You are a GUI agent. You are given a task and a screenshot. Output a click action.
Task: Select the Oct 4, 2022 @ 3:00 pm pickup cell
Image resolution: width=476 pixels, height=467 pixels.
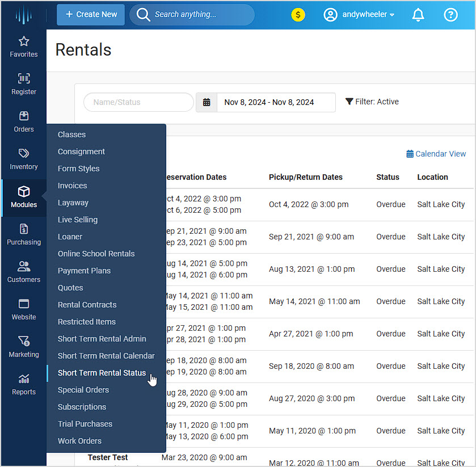pos(309,204)
